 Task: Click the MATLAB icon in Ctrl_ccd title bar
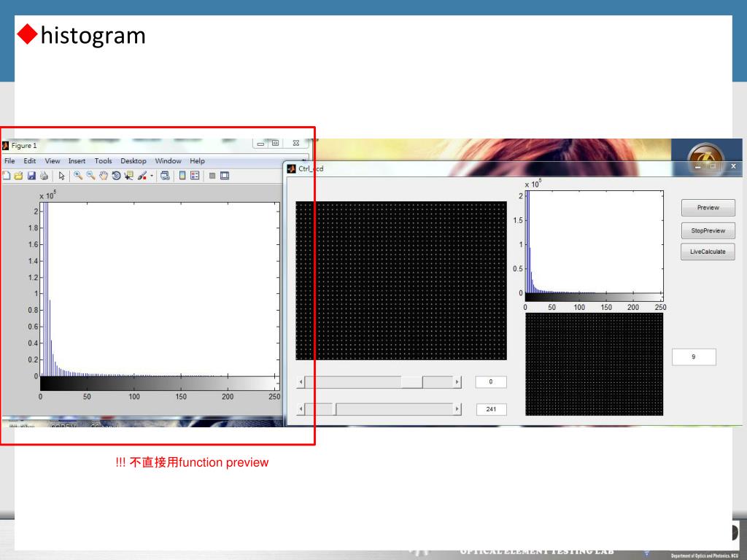(x=292, y=168)
